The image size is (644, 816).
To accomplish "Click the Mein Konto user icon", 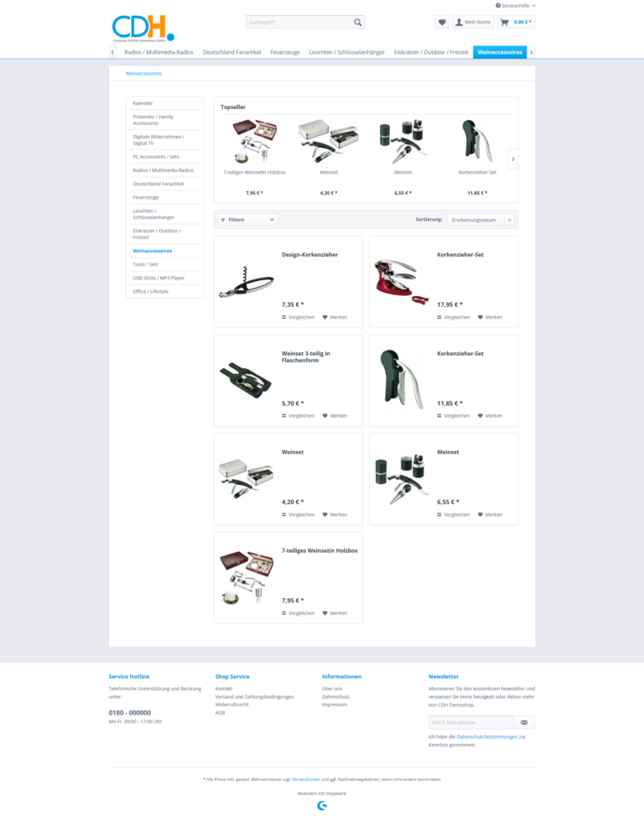I will click(x=459, y=22).
